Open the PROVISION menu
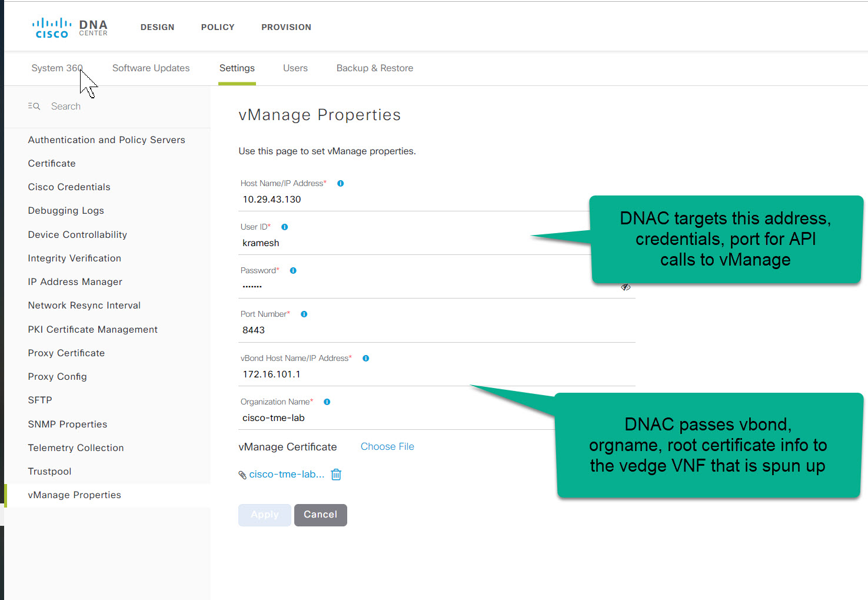This screenshot has width=868, height=600. (x=286, y=26)
